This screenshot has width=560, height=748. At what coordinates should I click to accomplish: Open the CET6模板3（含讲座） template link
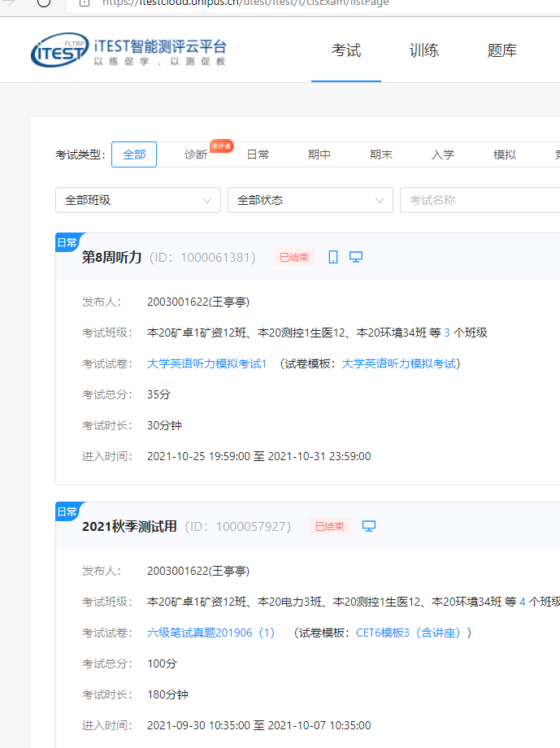pyautogui.click(x=413, y=633)
